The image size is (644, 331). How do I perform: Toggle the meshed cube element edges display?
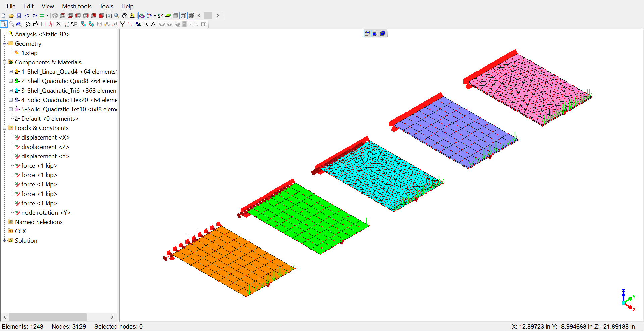[x=191, y=16]
